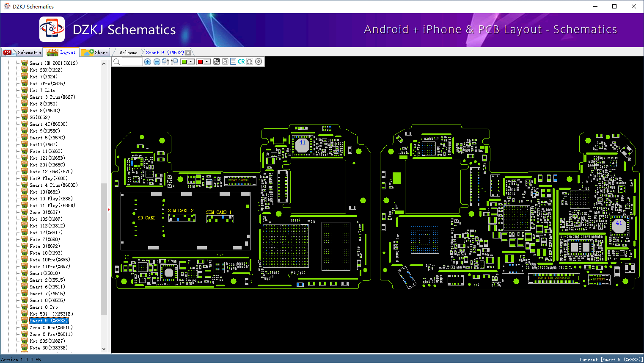Choose Note 7(X690) from the list
Screen dimensions: 644x363
pyautogui.click(x=45, y=239)
